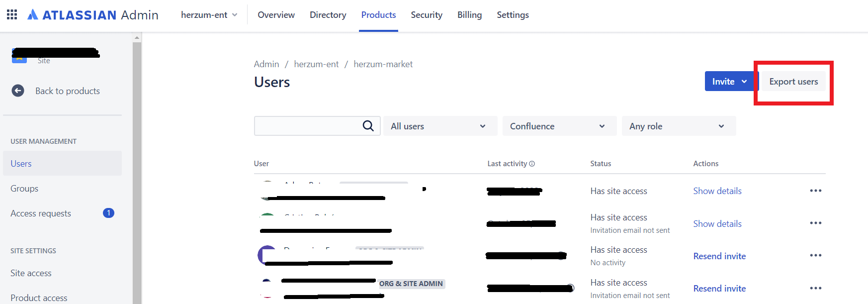Click the herzum-ent breadcrumb link
Screen dimensions: 868x304
pos(316,64)
